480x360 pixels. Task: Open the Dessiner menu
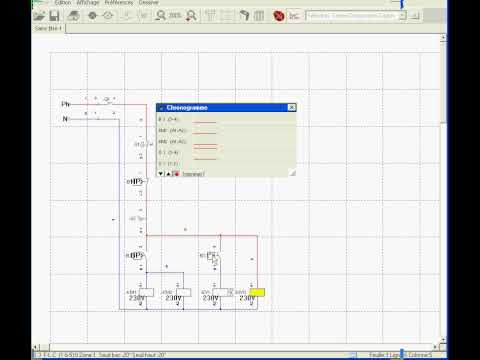(x=148, y=3)
